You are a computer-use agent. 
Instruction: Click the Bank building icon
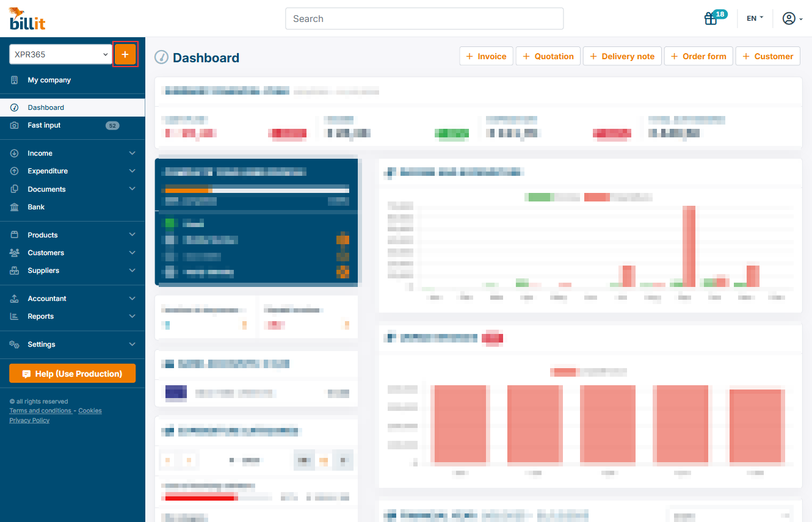[15, 207]
